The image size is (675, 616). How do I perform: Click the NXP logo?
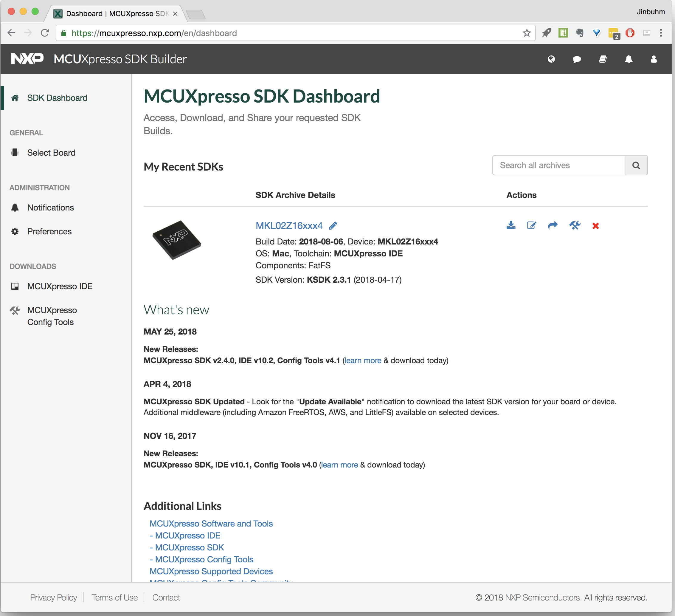(27, 59)
